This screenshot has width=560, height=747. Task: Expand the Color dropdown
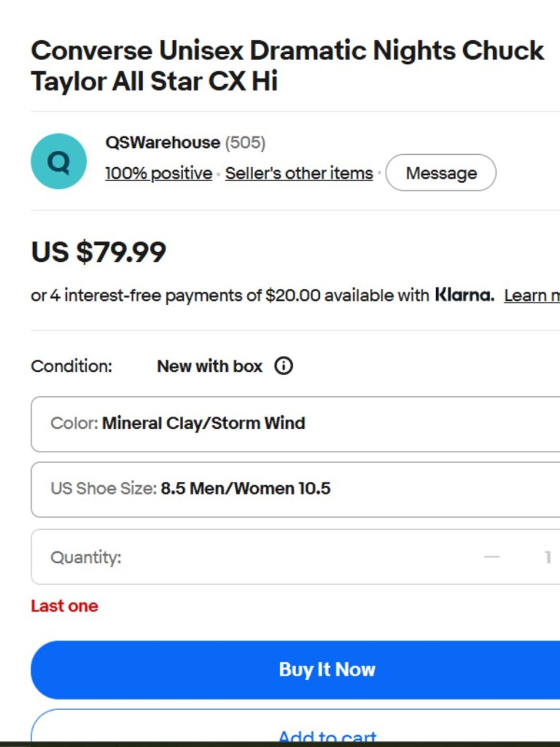[x=296, y=424]
